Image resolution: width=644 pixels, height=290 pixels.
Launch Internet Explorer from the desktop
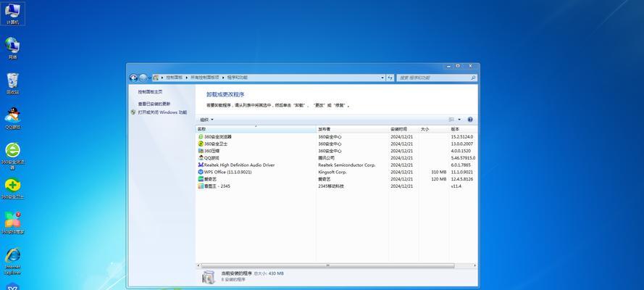(12, 261)
